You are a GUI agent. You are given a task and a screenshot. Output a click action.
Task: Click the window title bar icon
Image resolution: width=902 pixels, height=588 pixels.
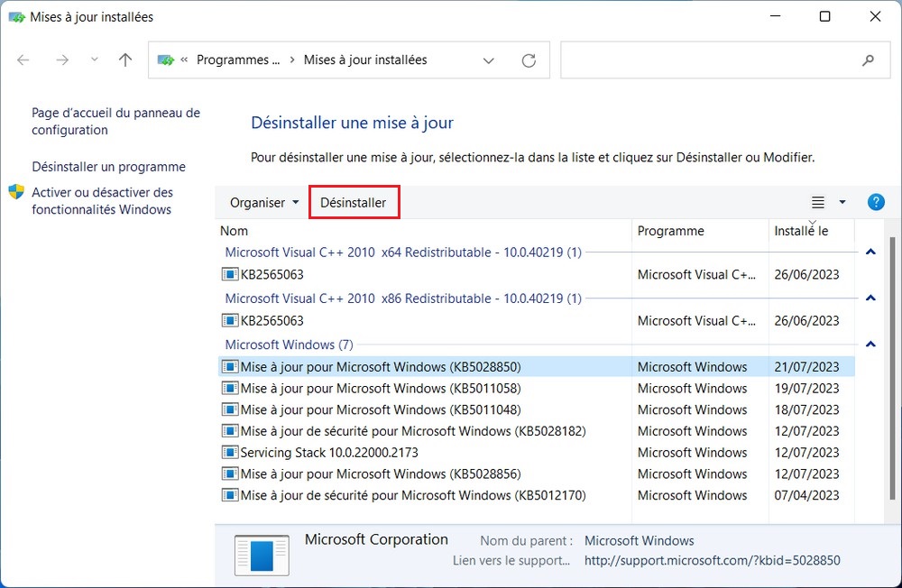point(16,17)
